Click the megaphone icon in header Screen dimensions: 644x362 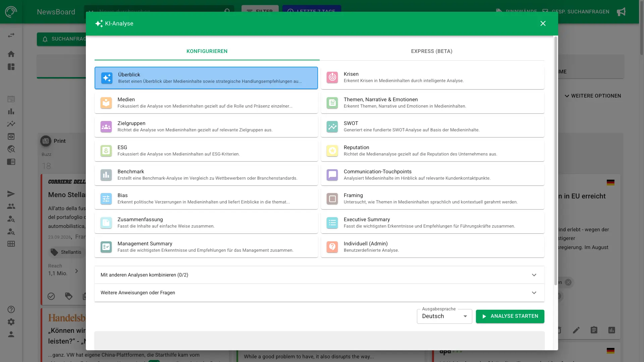(x=621, y=12)
